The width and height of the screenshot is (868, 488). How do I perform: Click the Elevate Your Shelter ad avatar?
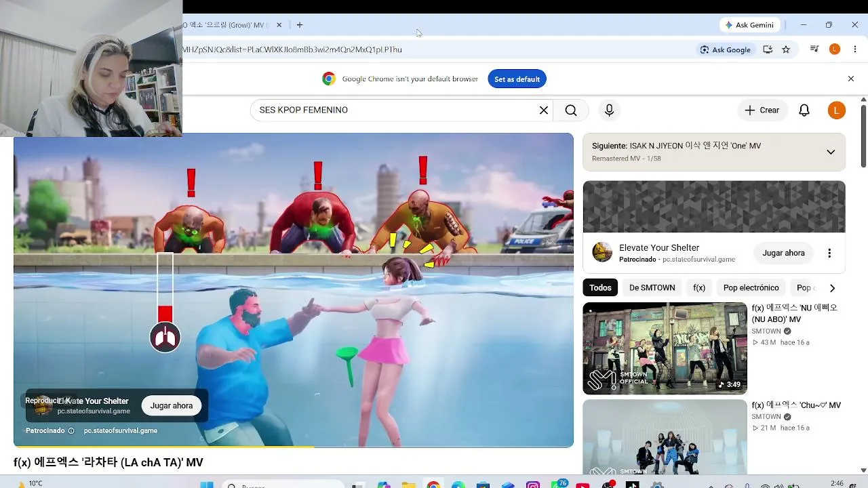602,253
